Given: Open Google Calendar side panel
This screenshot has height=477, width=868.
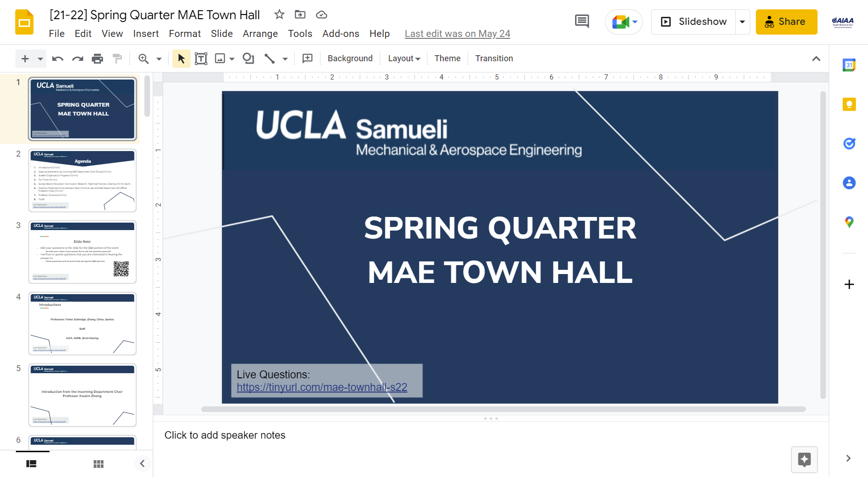Looking at the screenshot, I should [x=849, y=65].
